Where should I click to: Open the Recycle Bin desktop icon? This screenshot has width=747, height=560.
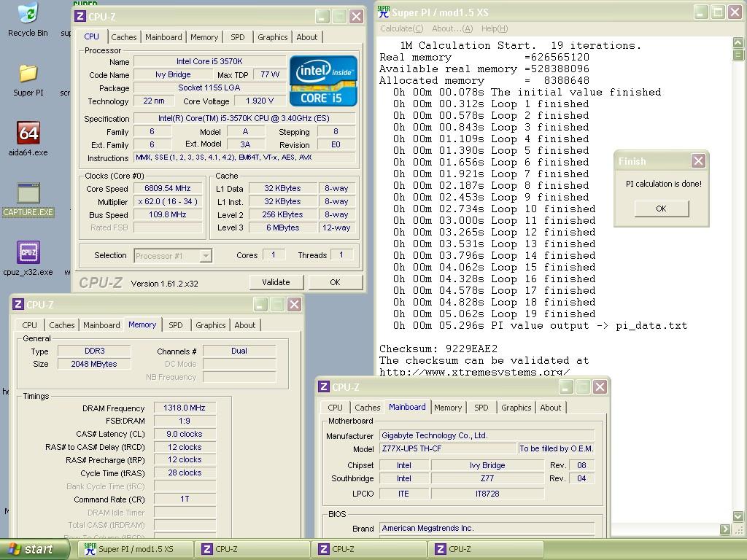coord(28,19)
